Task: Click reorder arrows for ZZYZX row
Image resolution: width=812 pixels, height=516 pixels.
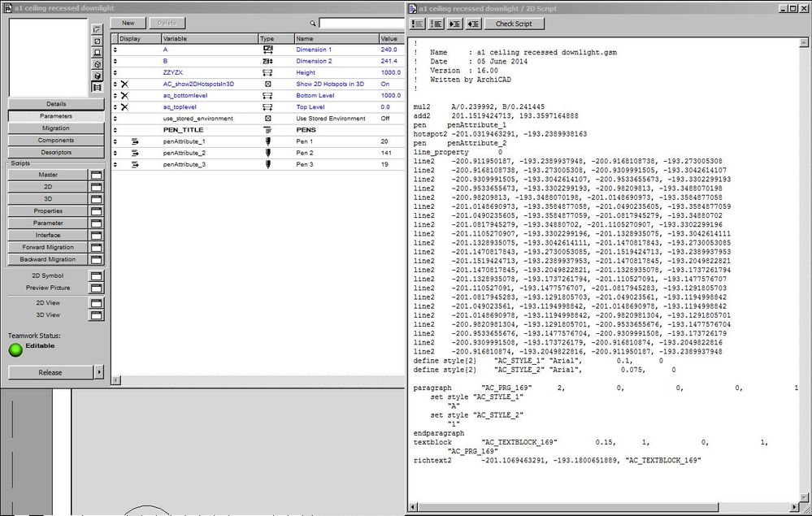Action: point(115,72)
